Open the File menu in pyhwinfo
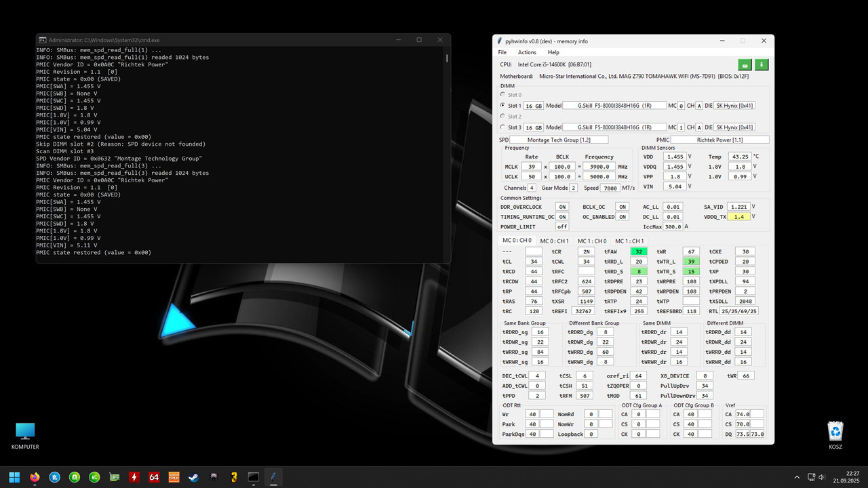 [502, 52]
